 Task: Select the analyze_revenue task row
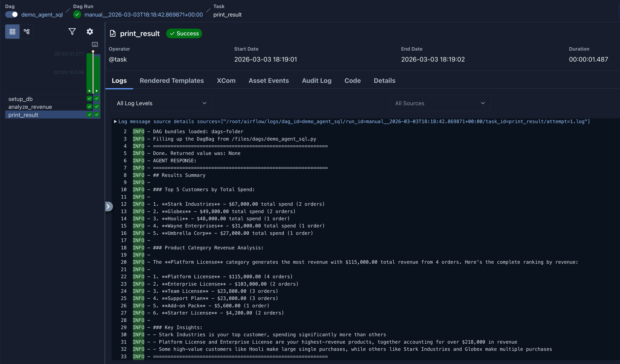(30, 107)
